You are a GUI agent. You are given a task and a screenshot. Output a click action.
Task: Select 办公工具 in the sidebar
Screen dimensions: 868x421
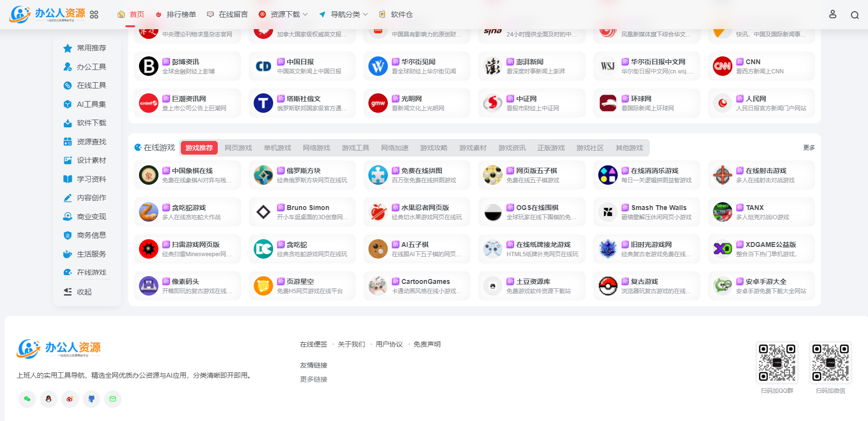[85, 67]
